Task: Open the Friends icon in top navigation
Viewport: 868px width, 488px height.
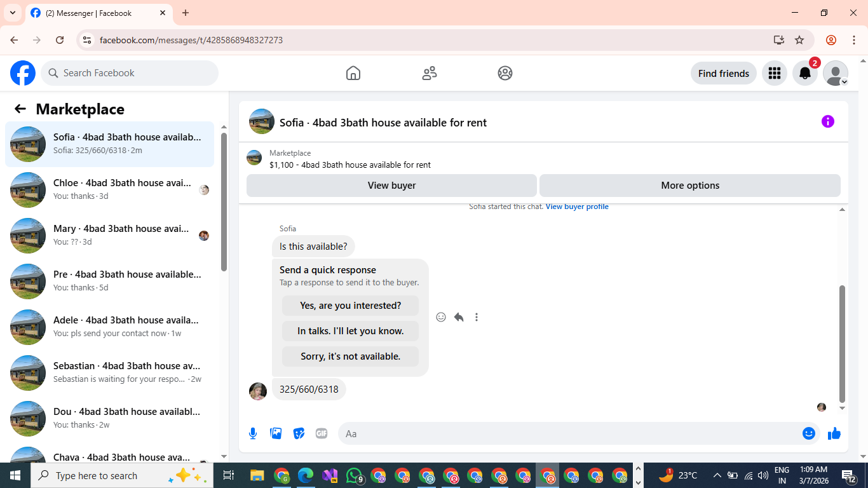Action: pyautogui.click(x=430, y=73)
